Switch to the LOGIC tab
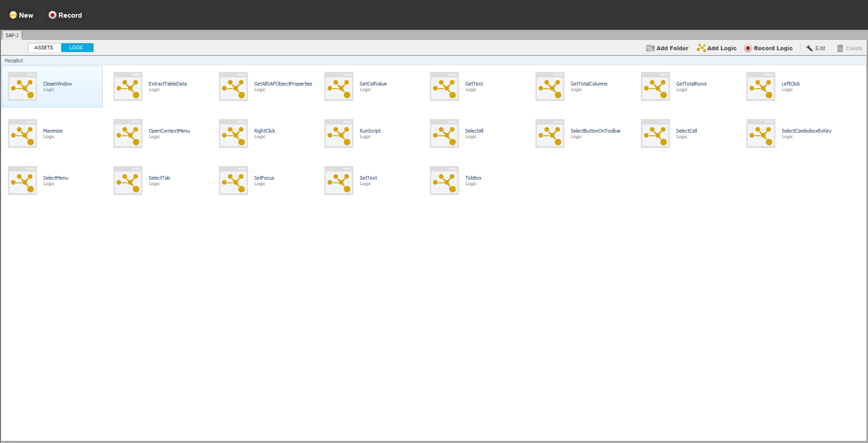Image resolution: width=868 pixels, height=443 pixels. (77, 48)
